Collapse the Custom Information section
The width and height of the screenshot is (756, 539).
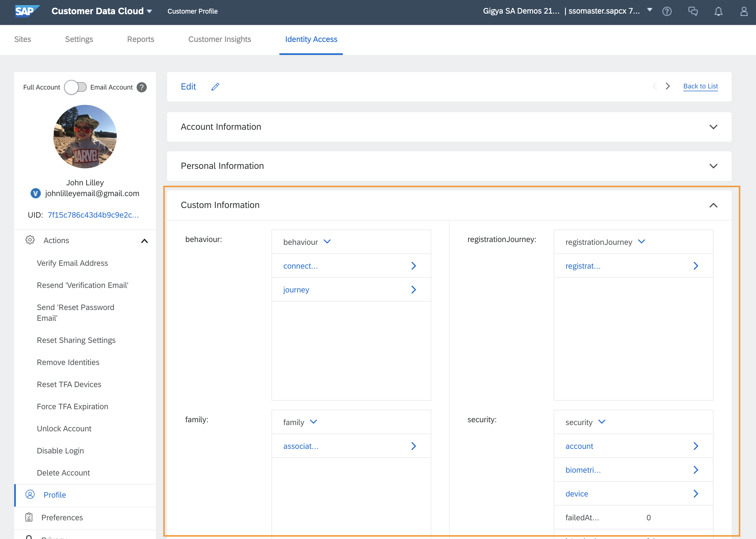713,205
